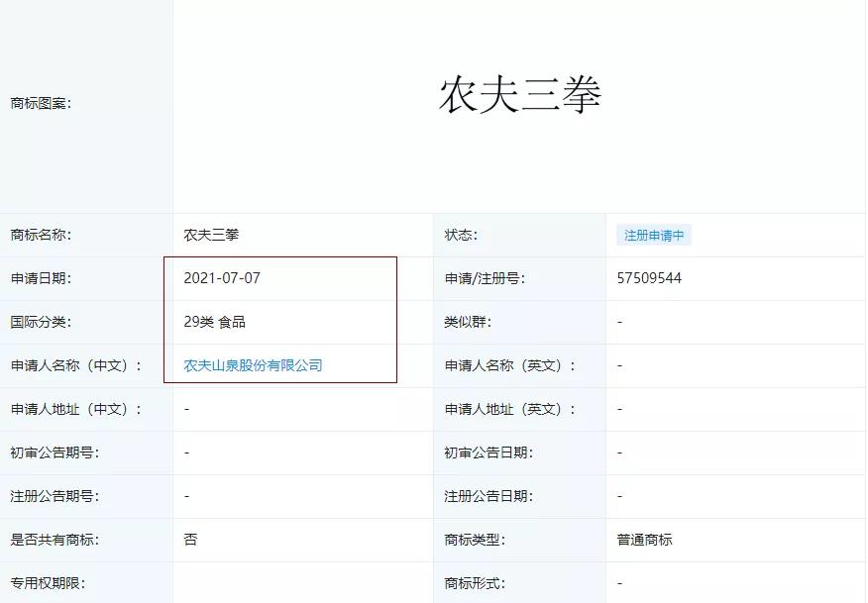Click the 类似群 label
The image size is (868, 603).
[x=468, y=322]
